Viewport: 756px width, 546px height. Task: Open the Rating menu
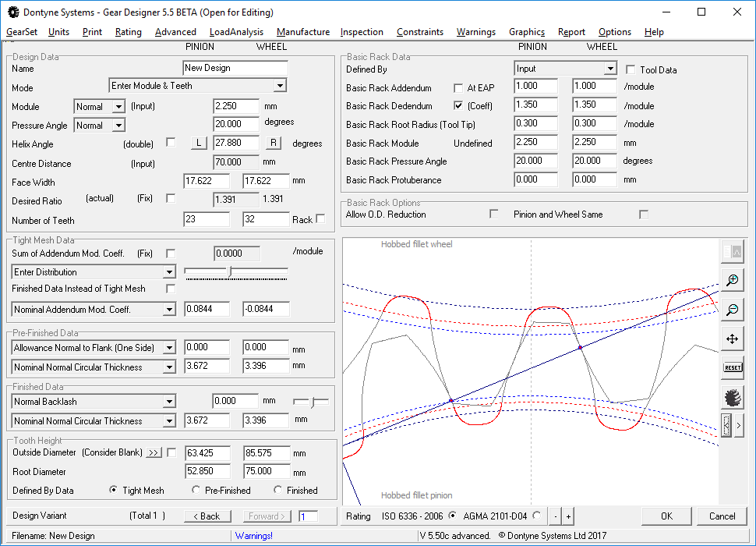[129, 32]
